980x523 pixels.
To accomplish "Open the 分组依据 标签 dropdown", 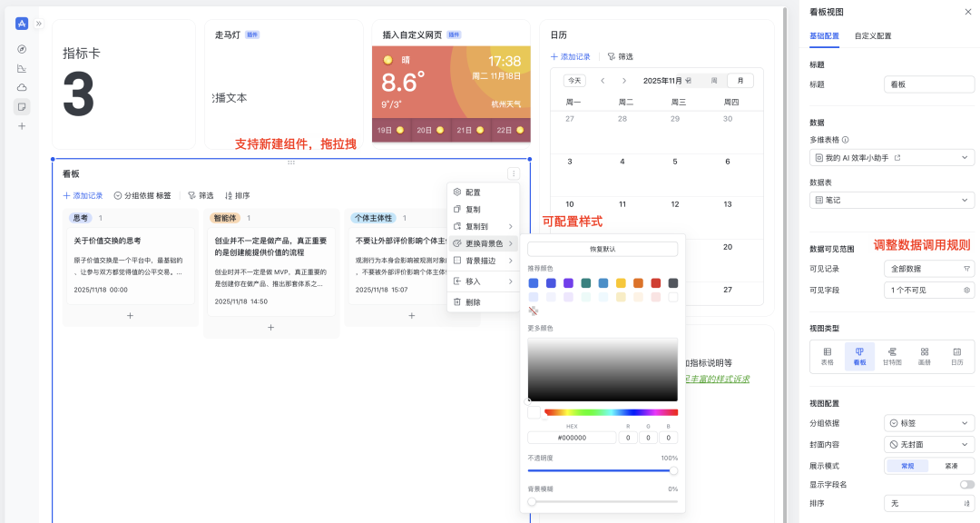I will [927, 422].
